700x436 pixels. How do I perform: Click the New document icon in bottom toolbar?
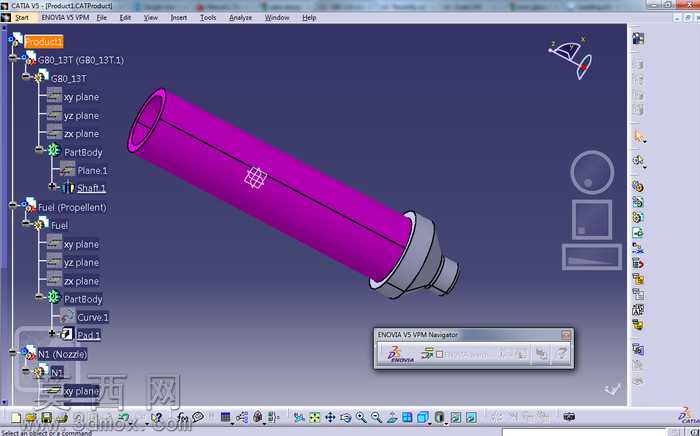click(x=16, y=418)
